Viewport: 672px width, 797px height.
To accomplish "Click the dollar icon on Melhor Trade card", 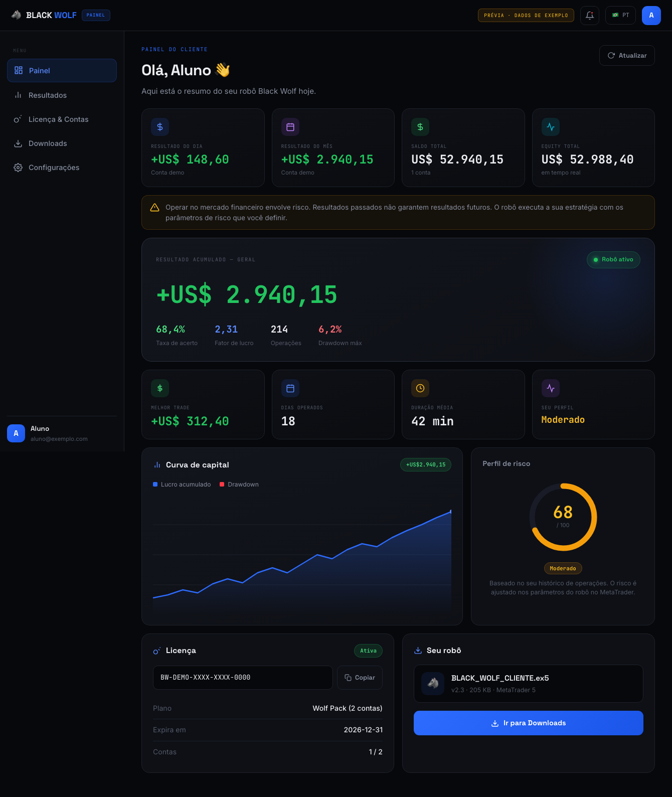I will [x=160, y=388].
